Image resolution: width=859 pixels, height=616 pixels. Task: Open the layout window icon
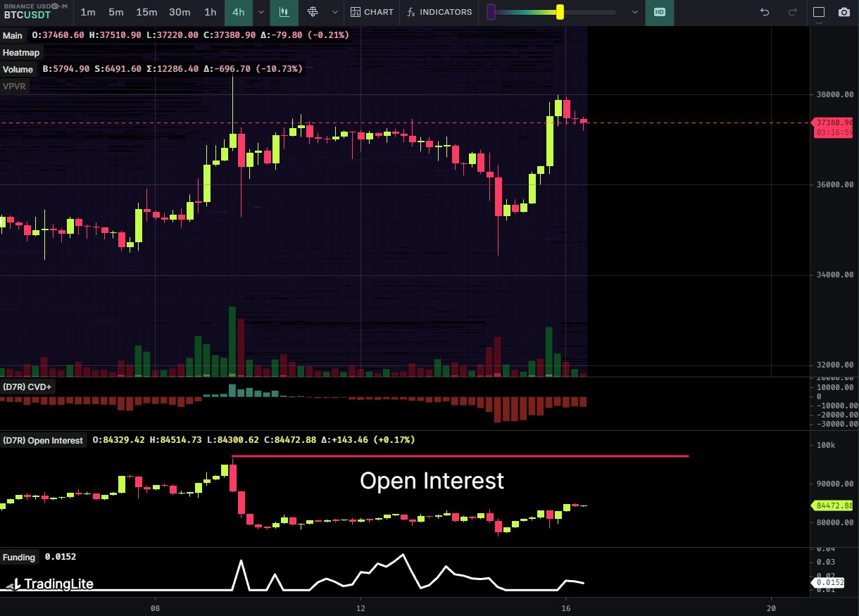pos(819,12)
